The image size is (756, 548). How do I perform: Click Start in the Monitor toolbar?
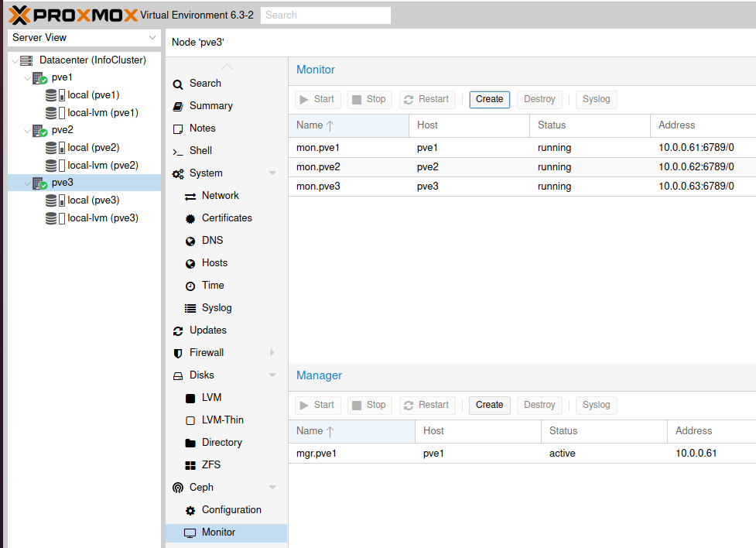(x=318, y=99)
